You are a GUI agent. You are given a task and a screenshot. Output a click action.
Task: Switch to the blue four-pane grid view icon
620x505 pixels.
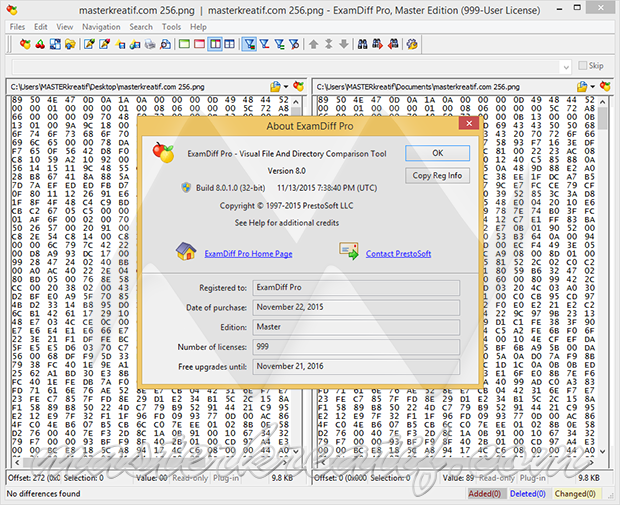click(x=229, y=44)
